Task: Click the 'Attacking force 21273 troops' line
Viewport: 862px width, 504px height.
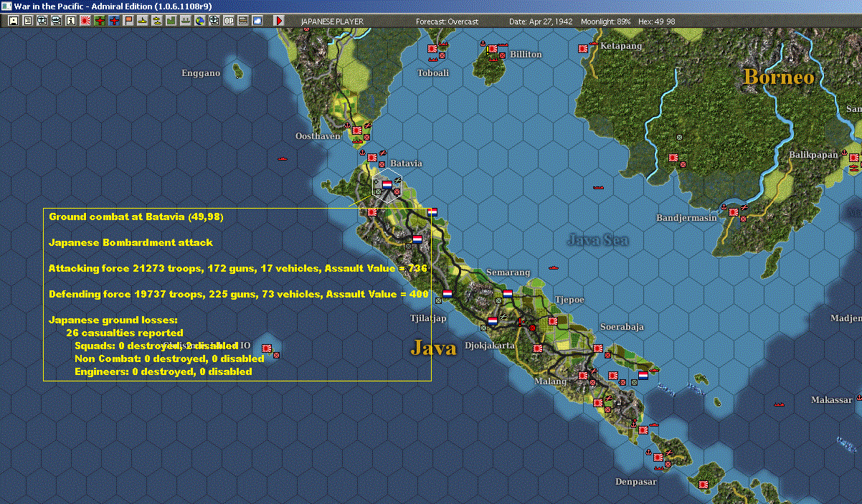Action: [x=238, y=268]
